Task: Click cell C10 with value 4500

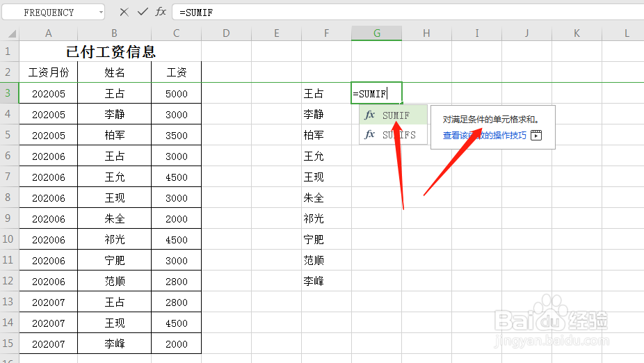Action: click(x=176, y=239)
